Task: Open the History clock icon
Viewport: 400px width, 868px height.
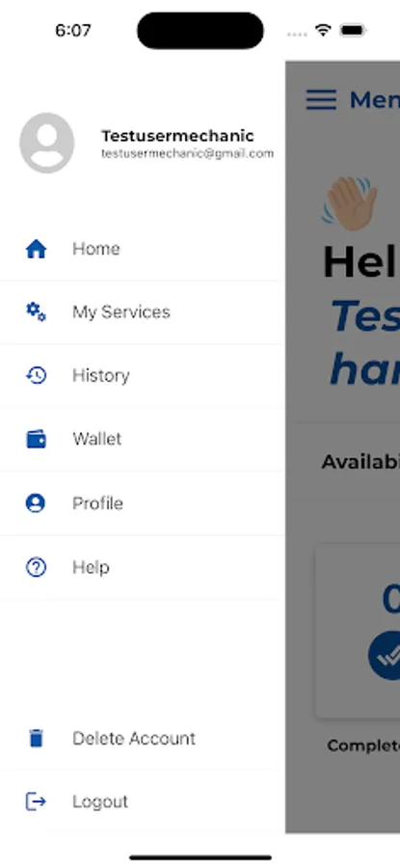Action: (x=36, y=376)
